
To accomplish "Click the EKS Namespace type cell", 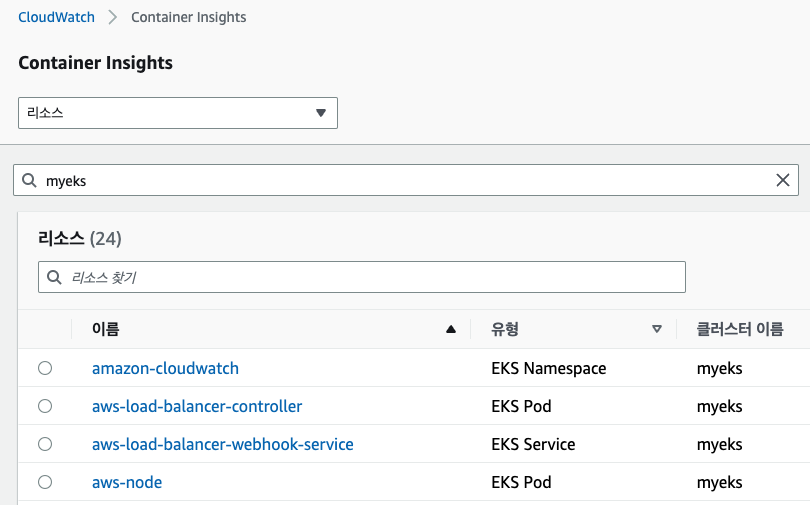I will 549,368.
